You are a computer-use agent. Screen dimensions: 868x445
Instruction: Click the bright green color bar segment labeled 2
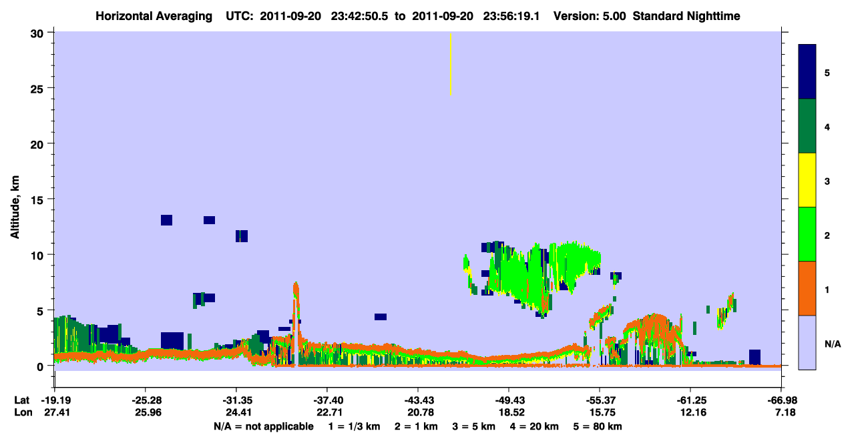coord(807,234)
